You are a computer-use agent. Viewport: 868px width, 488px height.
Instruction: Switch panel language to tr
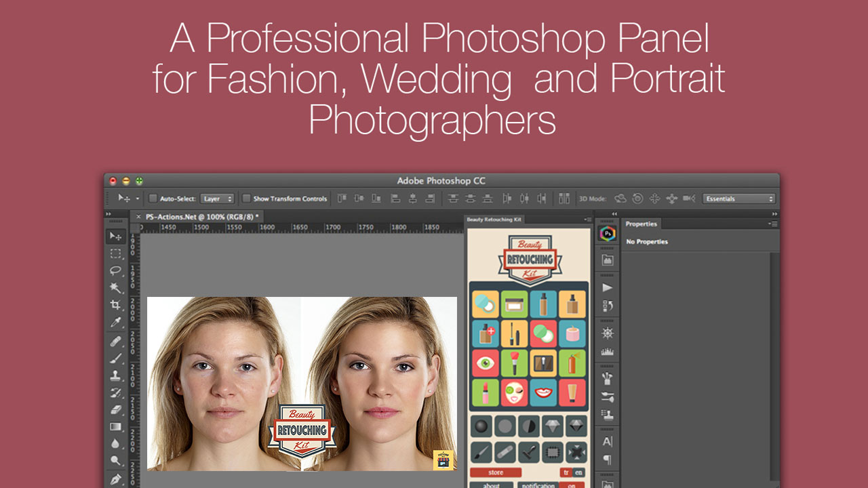(x=566, y=472)
